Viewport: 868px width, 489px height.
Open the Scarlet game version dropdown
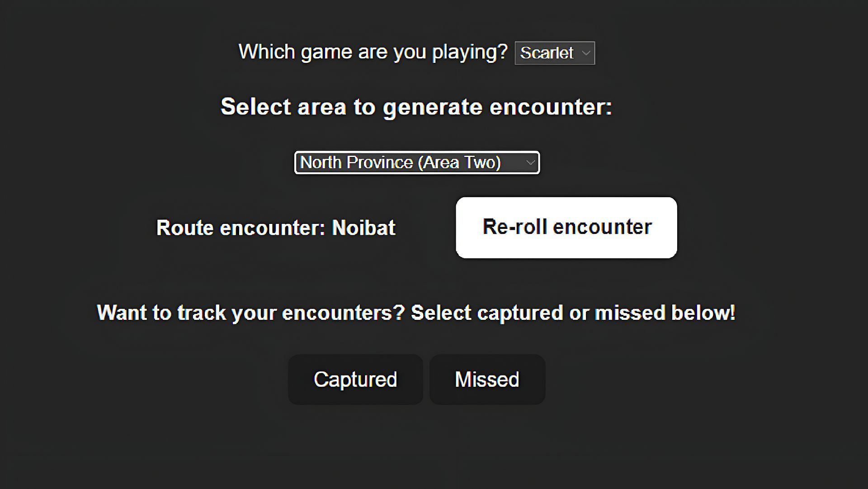coord(555,53)
